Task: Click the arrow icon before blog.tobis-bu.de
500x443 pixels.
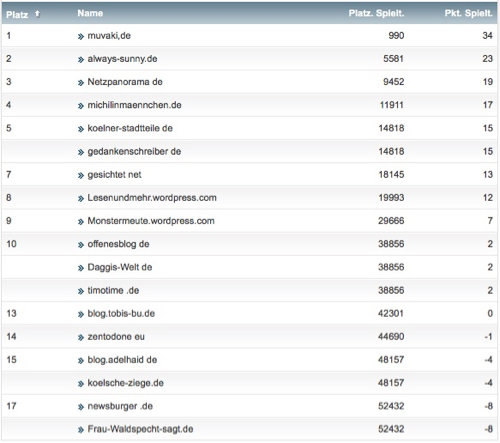Action: tap(81, 314)
